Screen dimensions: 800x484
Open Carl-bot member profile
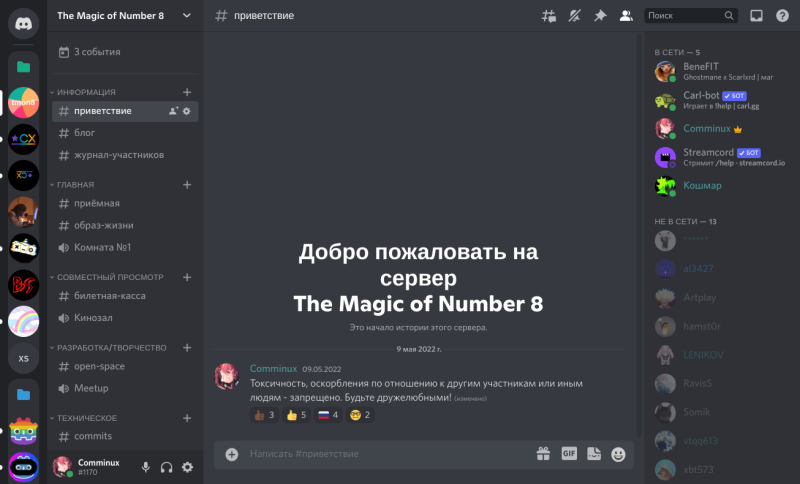coord(720,100)
